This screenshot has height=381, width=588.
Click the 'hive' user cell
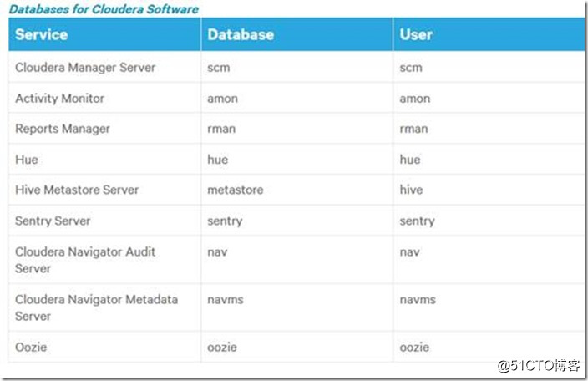[489, 190]
